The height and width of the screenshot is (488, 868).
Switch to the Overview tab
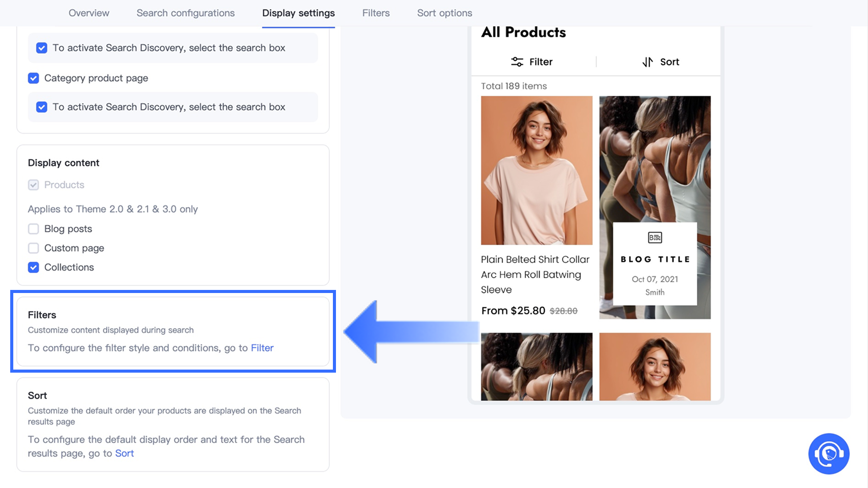pyautogui.click(x=89, y=13)
